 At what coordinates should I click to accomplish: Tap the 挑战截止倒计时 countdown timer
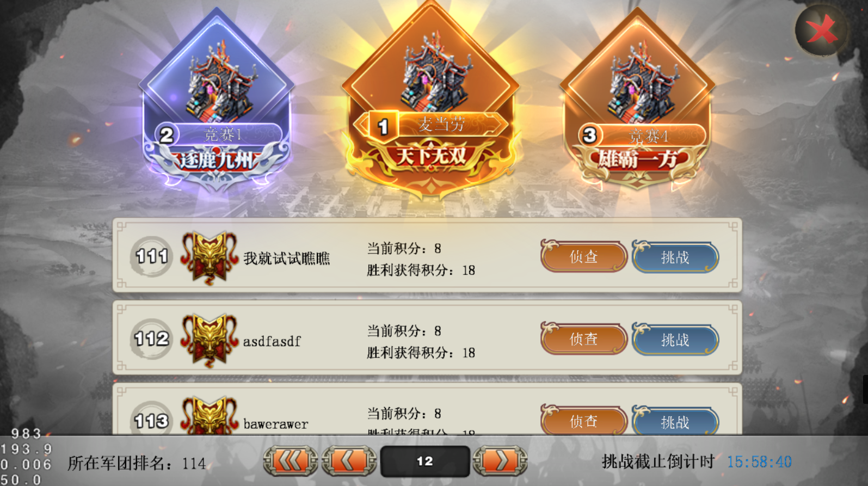tap(759, 462)
